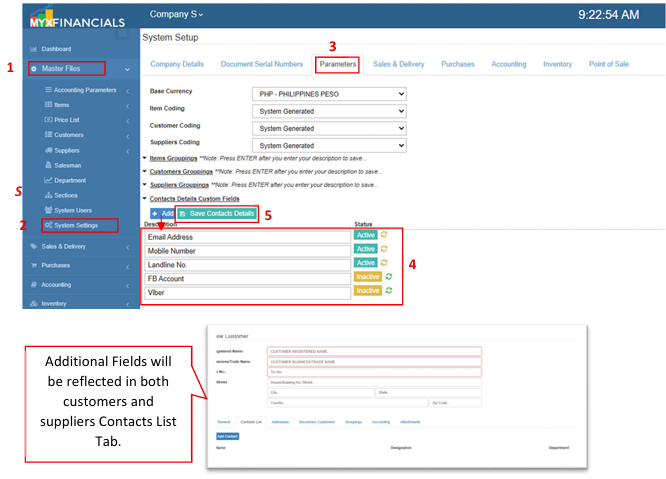Click the green refresh icon beside Viber
This screenshot has width=666, height=479.
click(x=388, y=291)
